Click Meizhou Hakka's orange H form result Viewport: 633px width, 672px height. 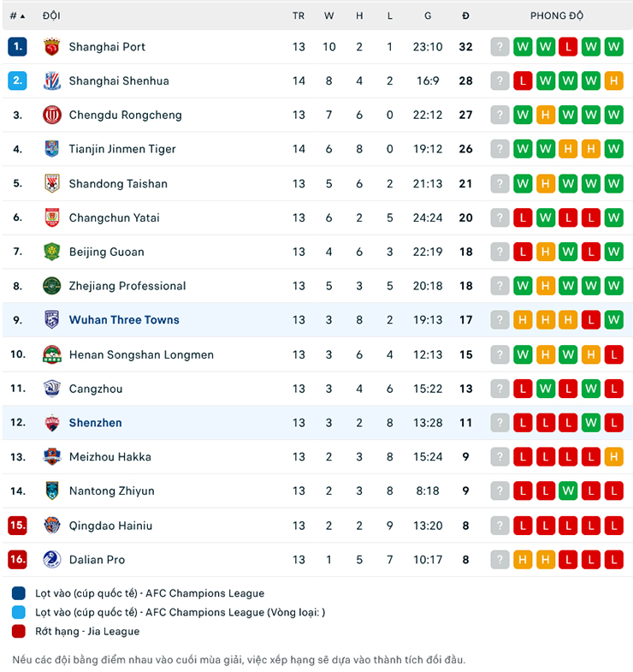tap(613, 457)
